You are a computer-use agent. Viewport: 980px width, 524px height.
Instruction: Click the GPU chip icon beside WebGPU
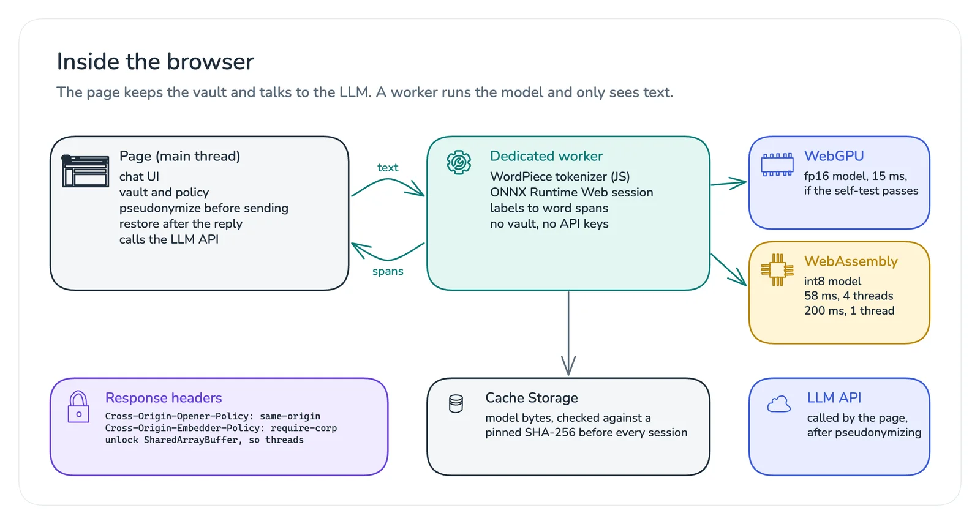[x=777, y=165]
